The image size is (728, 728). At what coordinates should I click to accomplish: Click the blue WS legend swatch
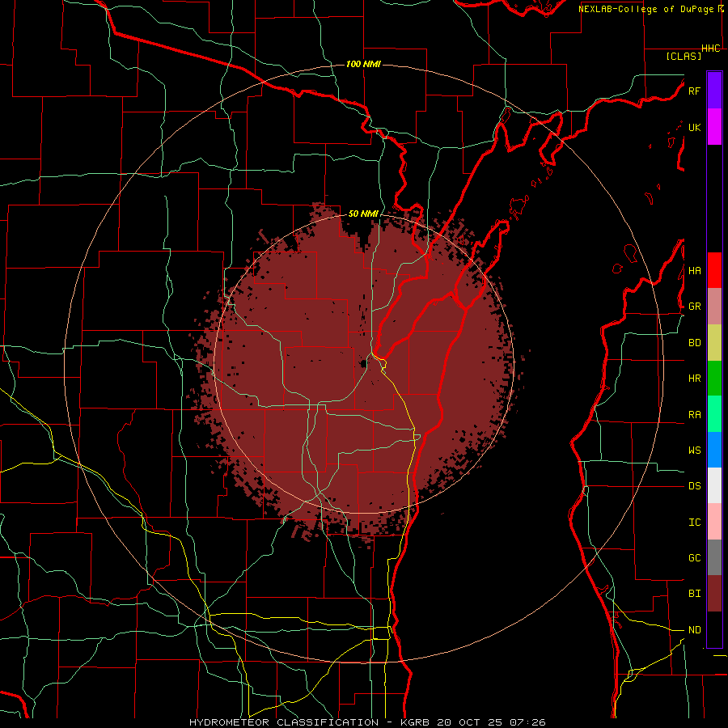click(x=714, y=450)
